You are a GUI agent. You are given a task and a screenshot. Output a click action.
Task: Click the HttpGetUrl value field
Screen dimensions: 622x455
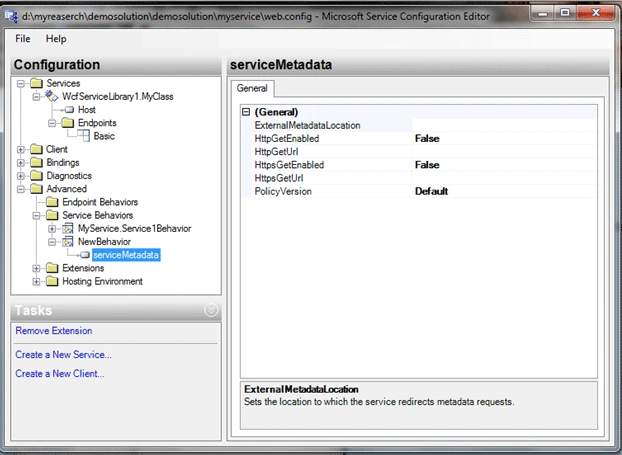point(504,152)
